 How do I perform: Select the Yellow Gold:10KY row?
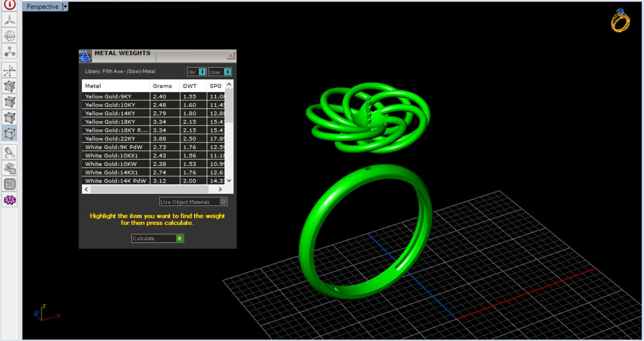154,105
